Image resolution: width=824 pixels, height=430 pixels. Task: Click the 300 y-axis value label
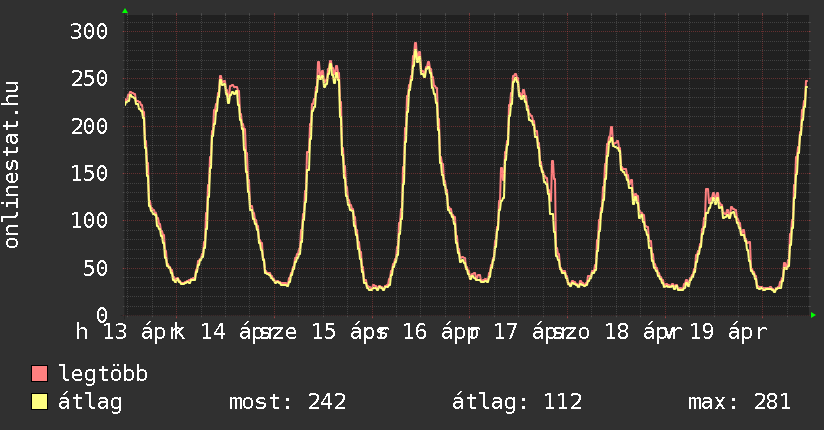tap(87, 31)
